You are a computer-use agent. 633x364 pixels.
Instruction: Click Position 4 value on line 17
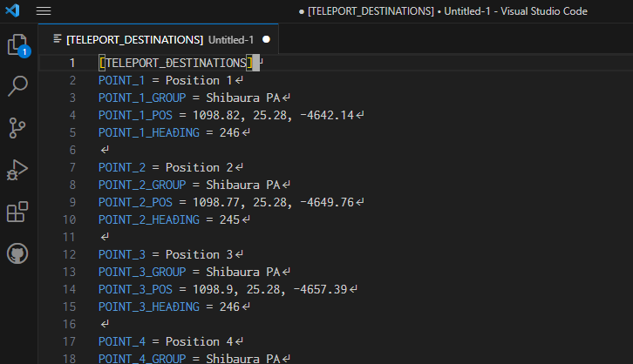point(199,341)
